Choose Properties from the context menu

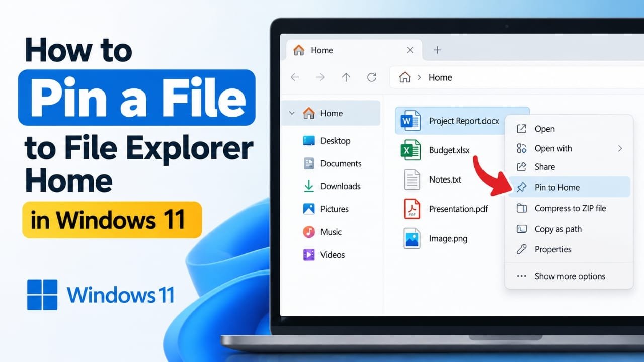pyautogui.click(x=569, y=249)
